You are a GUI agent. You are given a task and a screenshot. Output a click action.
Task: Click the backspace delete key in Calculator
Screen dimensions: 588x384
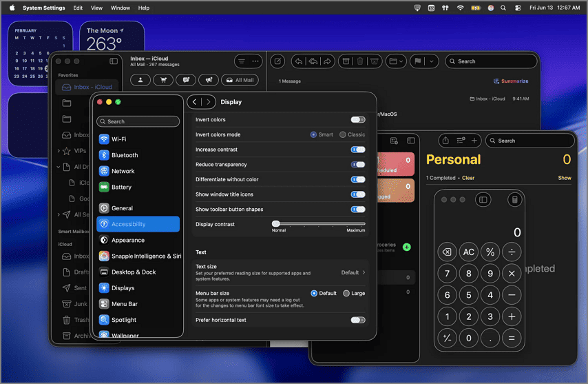447,252
